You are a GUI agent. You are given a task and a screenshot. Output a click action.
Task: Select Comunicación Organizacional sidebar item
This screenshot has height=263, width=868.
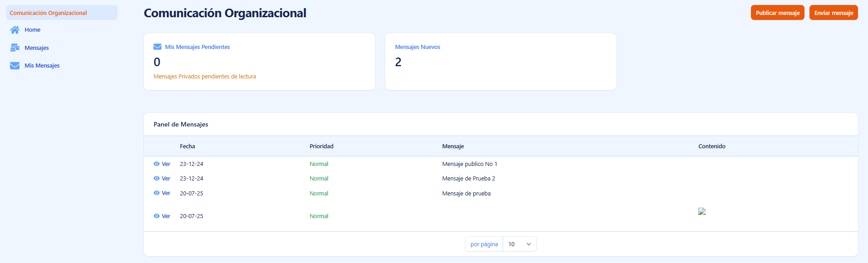(49, 13)
